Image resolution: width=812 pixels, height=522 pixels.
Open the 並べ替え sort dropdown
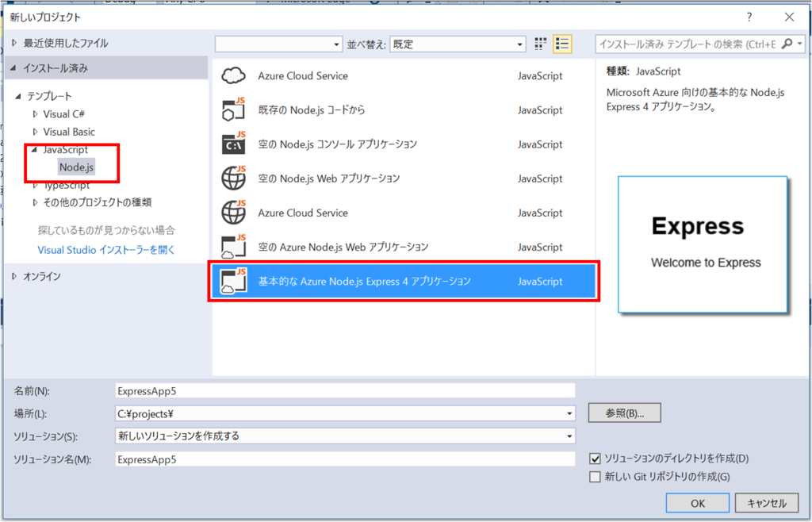(x=458, y=44)
